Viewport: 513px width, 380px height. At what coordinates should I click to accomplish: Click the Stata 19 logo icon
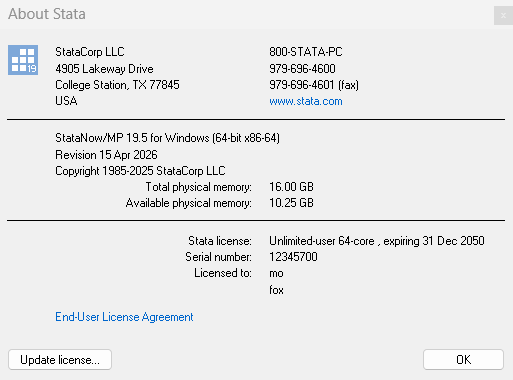tap(23, 60)
